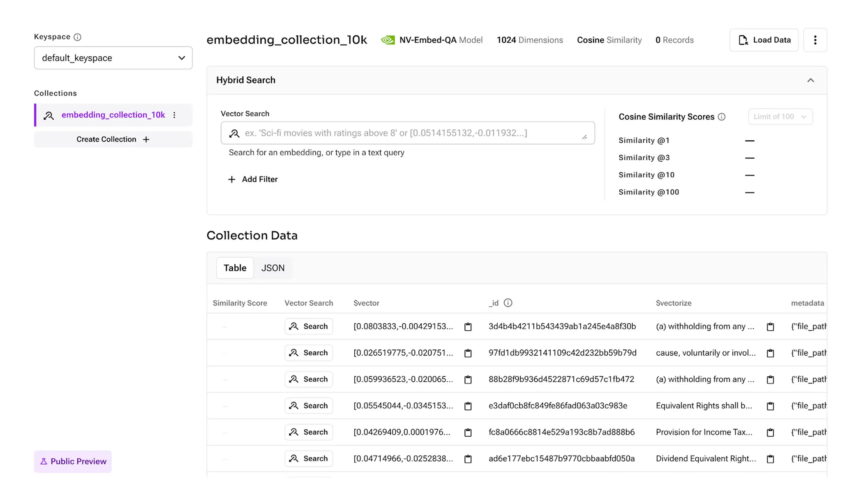This screenshot has width=863, height=504.
Task: Select the Table tab
Action: pyautogui.click(x=235, y=268)
